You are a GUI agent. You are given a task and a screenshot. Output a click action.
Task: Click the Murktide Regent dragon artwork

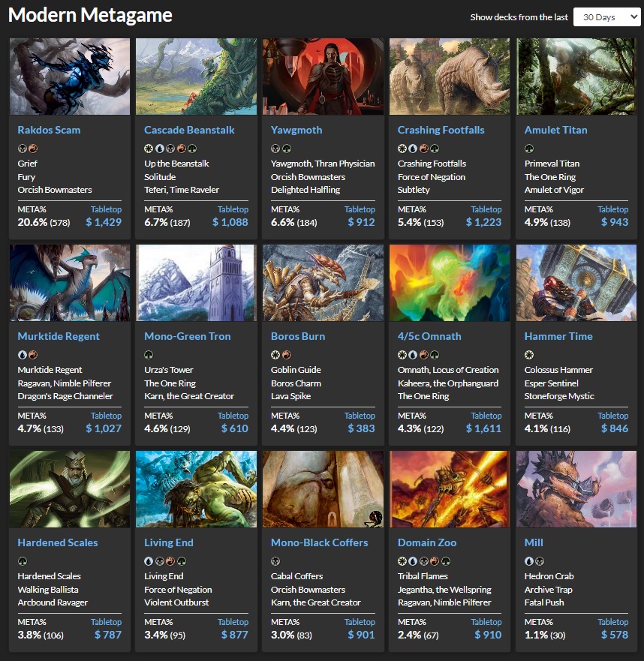point(70,283)
